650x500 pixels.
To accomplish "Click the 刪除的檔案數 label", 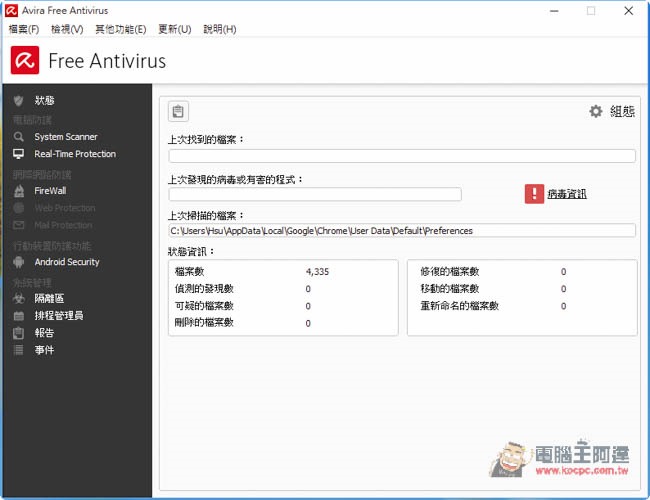I will tap(204, 323).
